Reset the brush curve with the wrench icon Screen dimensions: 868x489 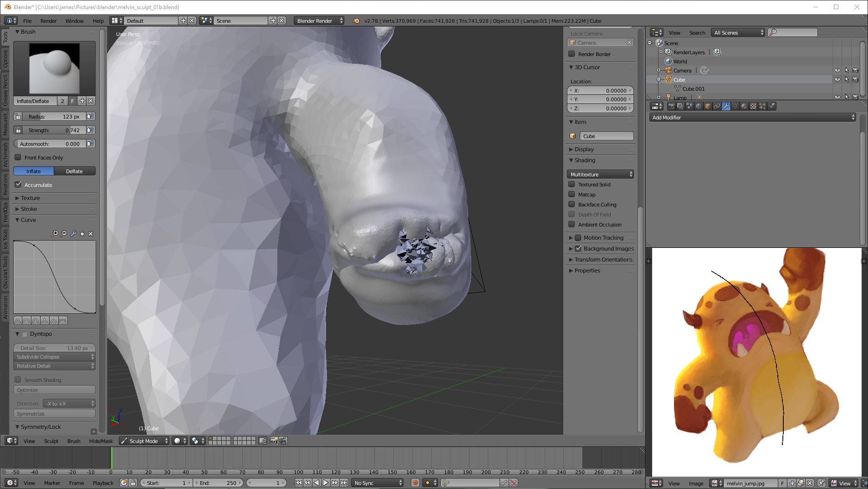73,234
